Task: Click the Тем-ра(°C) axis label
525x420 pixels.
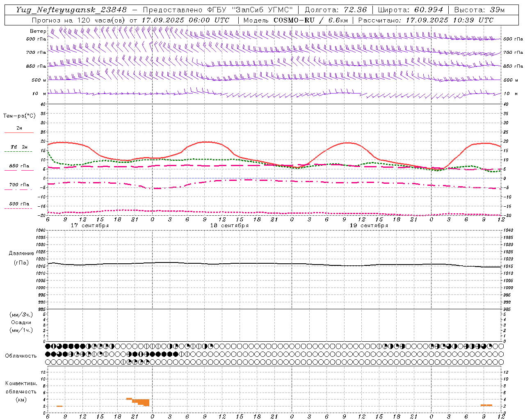Action: coord(19,116)
